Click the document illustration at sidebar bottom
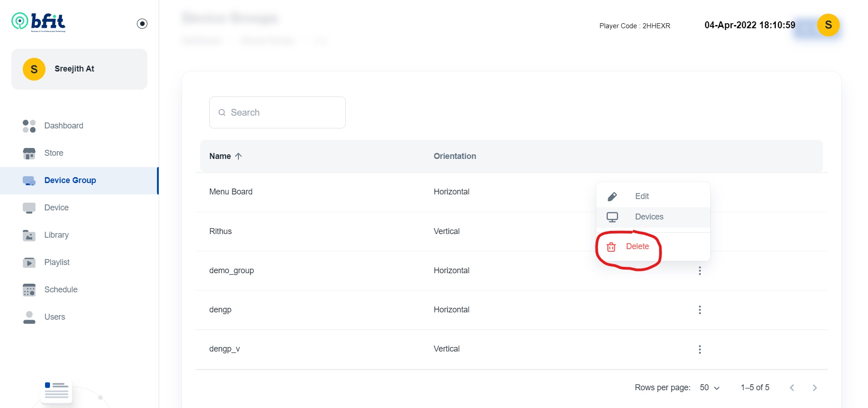Screen dimensions: 868x408 pos(57,392)
